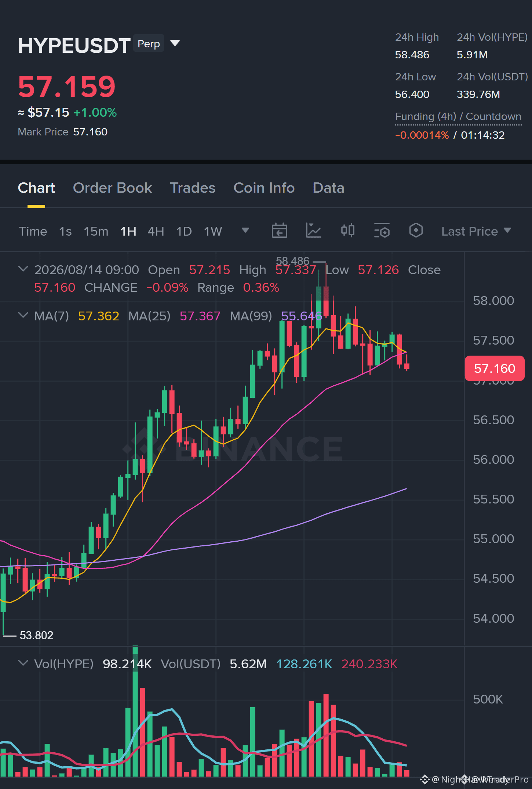The height and width of the screenshot is (789, 532).
Task: Switch to the Trades tab
Action: pyautogui.click(x=193, y=188)
